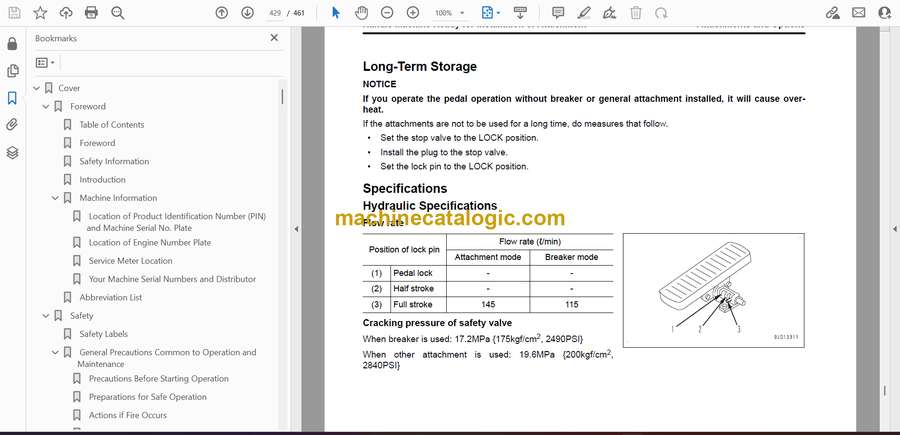Open Location of Product Identification Number bookmark

tap(177, 222)
